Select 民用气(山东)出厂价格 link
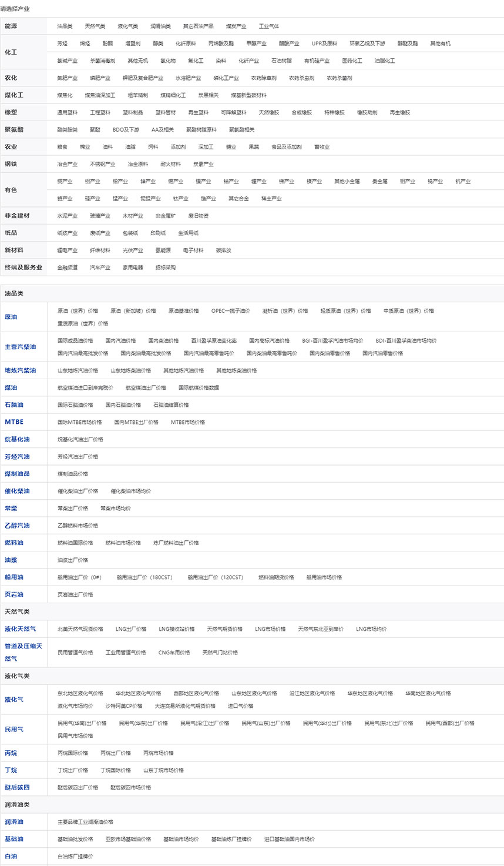 [266, 723]
